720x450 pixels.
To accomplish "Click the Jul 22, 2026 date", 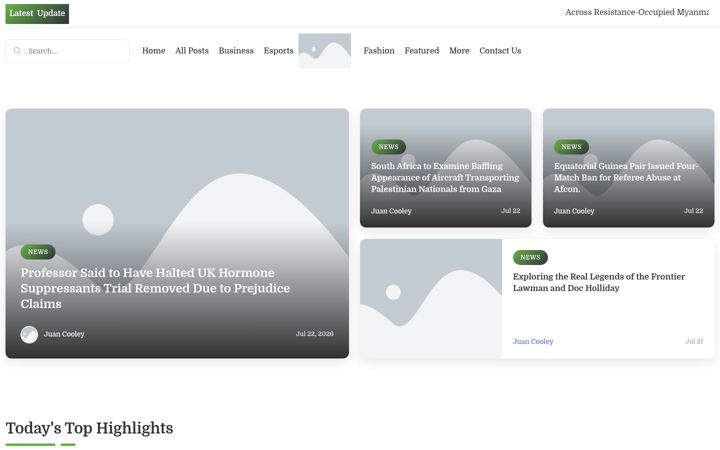I will coord(315,334).
